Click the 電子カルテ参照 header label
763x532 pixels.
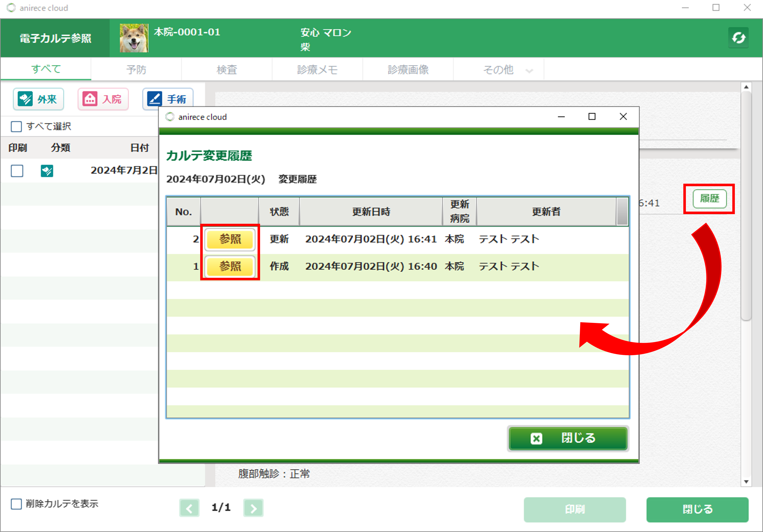coord(56,38)
